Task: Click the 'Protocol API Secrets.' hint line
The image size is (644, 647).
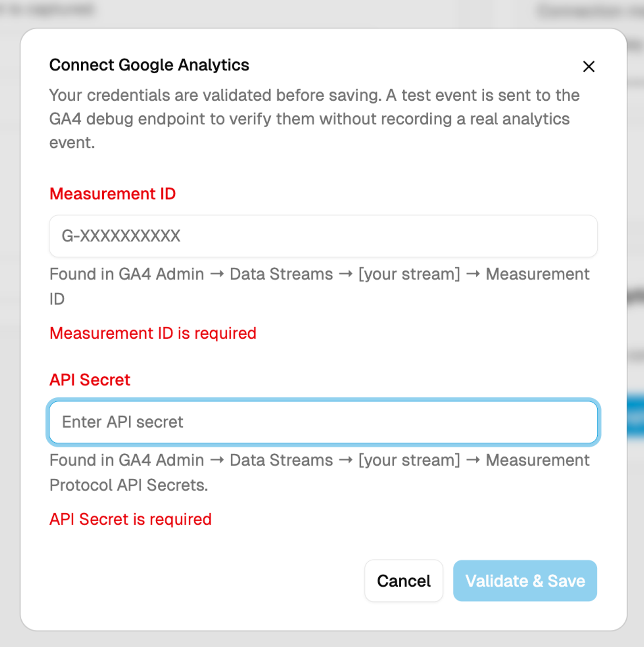Action: [129, 485]
